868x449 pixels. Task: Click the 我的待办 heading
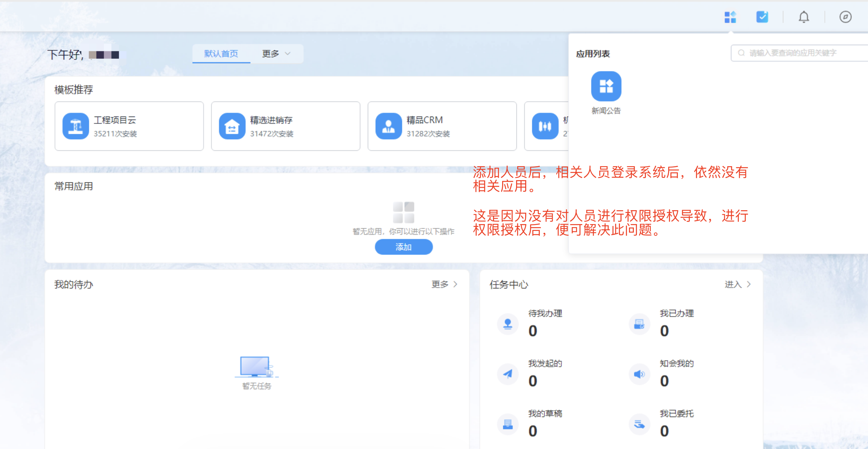[74, 285]
